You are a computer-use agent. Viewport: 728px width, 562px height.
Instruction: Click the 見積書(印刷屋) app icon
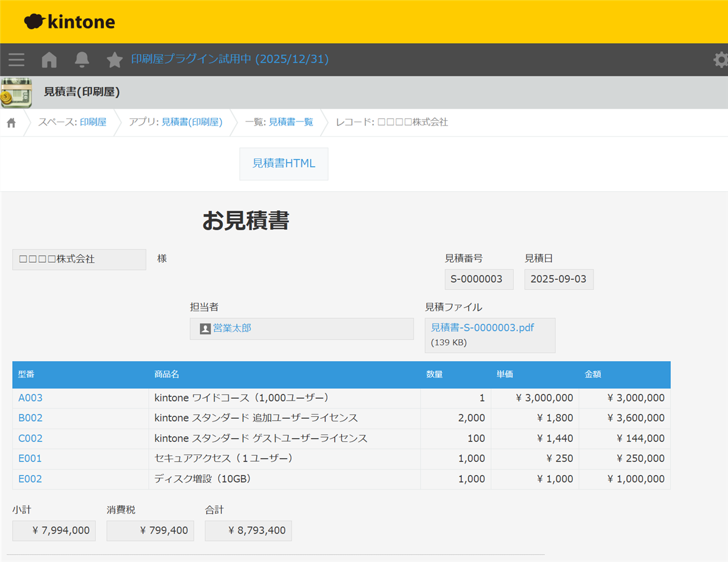point(16,92)
